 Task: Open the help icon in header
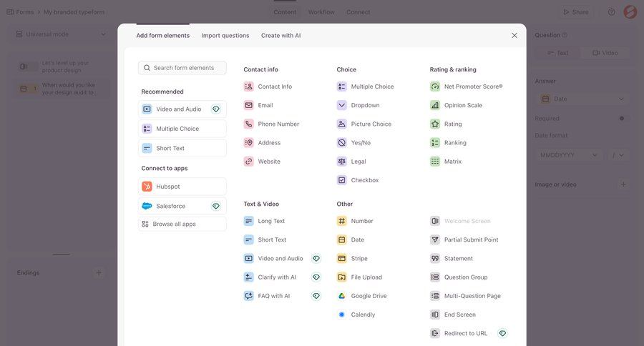612,12
